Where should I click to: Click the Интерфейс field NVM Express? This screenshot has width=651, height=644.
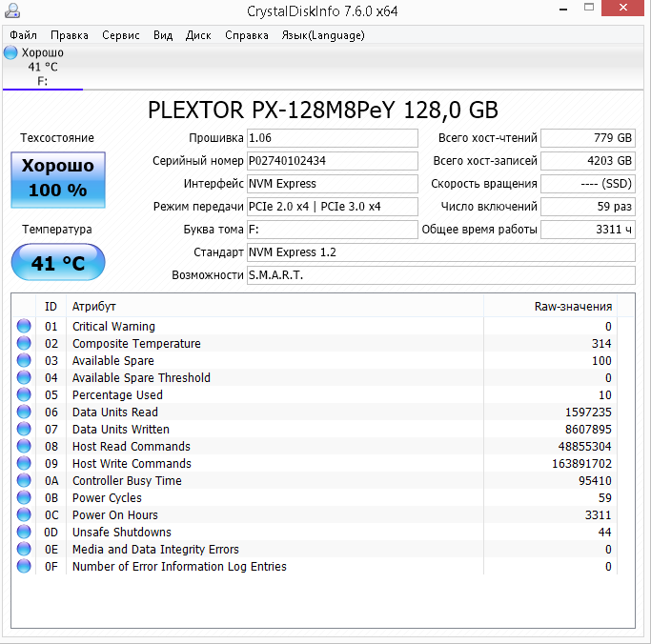pos(332,184)
